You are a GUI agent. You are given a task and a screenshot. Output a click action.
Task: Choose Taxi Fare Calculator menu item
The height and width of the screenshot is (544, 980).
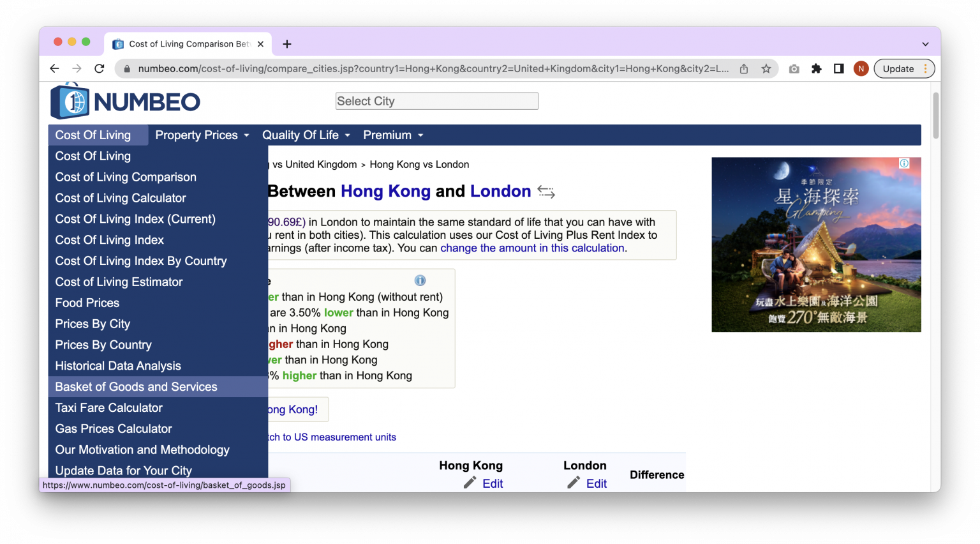108,408
